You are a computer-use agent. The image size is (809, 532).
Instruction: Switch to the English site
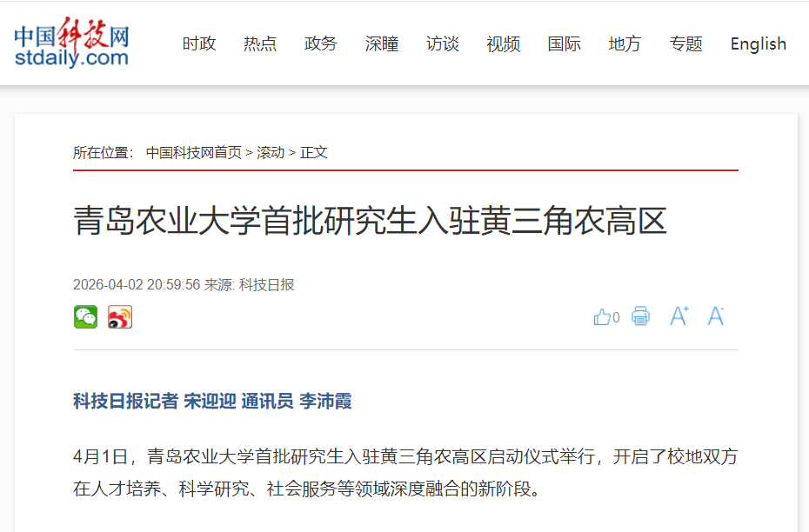pyautogui.click(x=759, y=43)
